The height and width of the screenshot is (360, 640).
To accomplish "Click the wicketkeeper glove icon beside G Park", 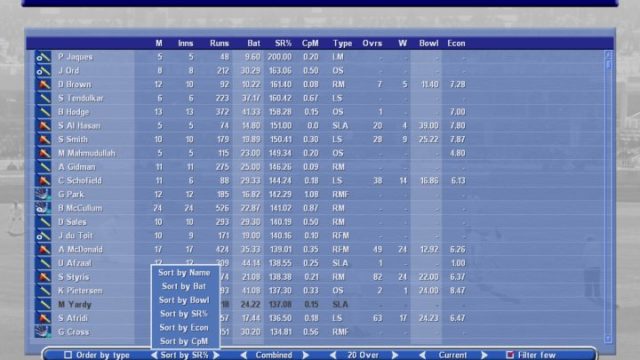I will coord(43,194).
